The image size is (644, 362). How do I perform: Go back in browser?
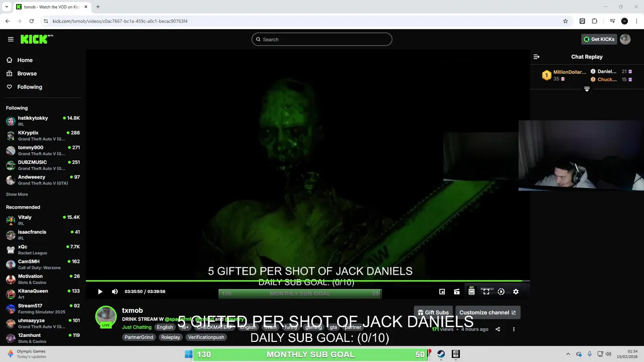[7, 21]
